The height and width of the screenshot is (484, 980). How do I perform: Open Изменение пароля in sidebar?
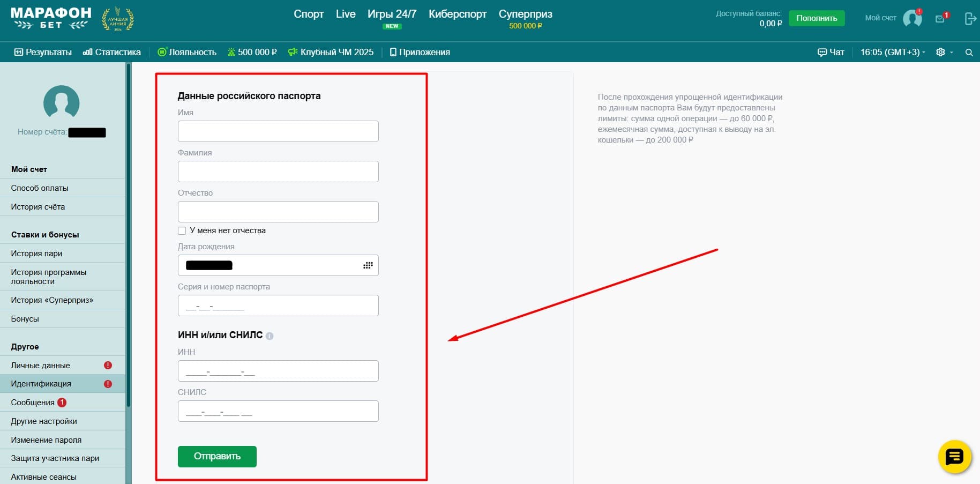62,440
